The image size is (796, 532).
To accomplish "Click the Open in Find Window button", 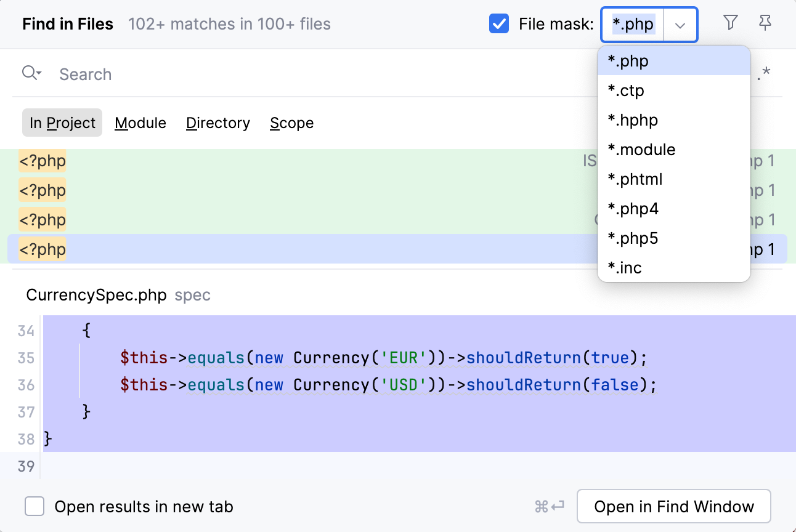I will [673, 506].
